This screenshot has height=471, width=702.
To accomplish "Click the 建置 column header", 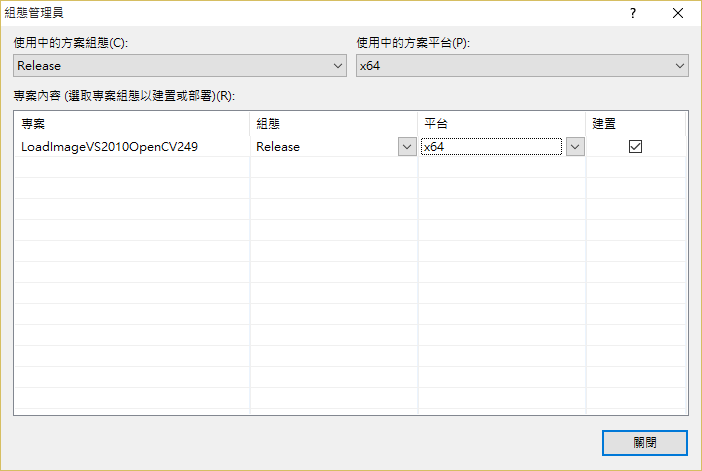I will (x=635, y=124).
